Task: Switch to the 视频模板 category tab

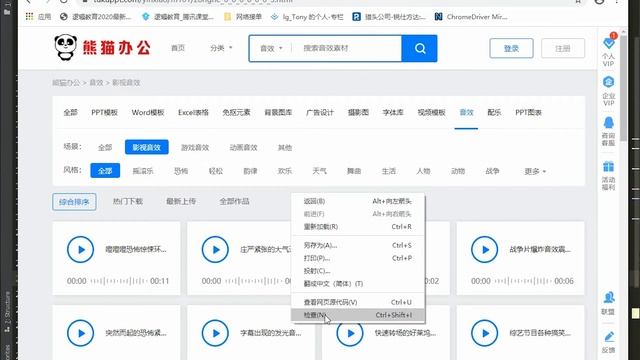Action: [x=431, y=112]
